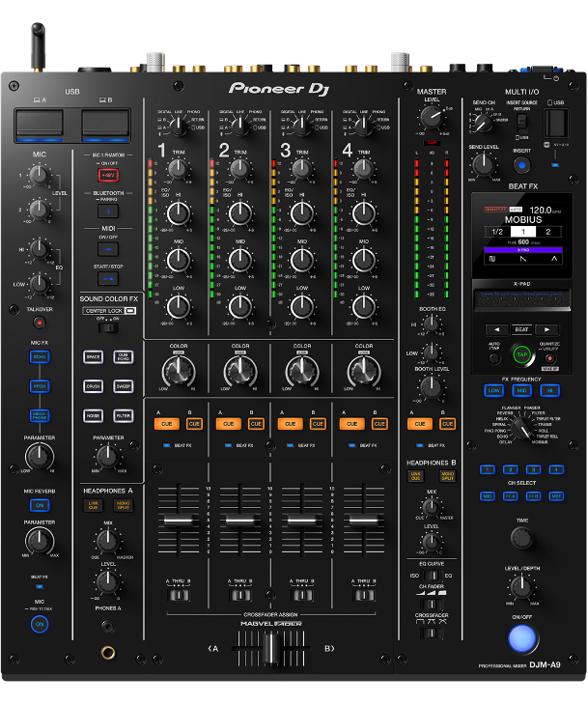Screen dimensions: 588x705
Task: Click the MASTER LEVEL knob
Action: pos(432,118)
